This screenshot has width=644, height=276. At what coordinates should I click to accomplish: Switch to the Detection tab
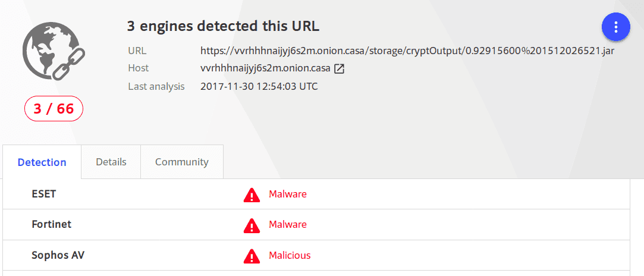(x=42, y=162)
